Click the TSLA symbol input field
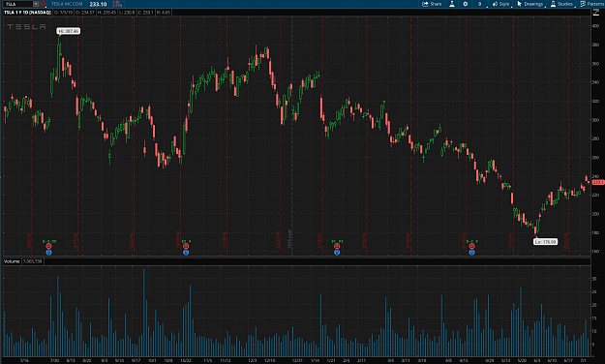 point(18,4)
